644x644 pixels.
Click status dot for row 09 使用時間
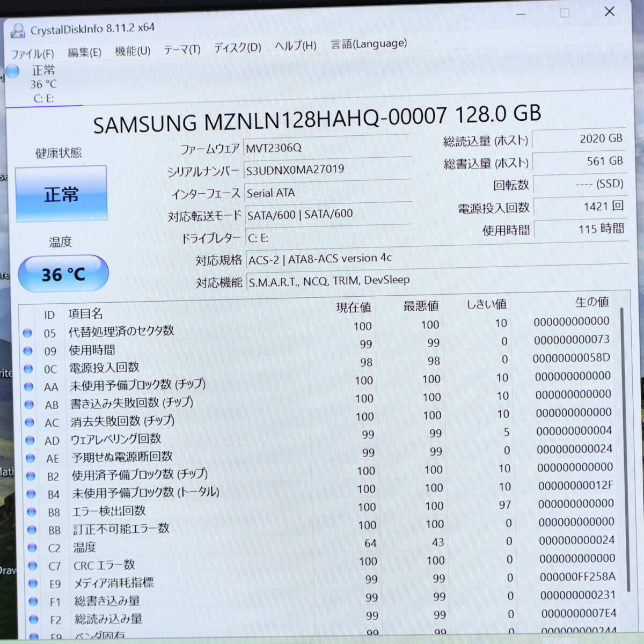pyautogui.click(x=28, y=351)
